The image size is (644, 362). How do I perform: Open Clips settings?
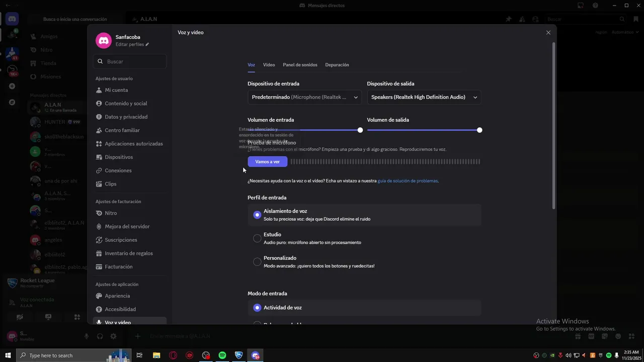click(130, 184)
